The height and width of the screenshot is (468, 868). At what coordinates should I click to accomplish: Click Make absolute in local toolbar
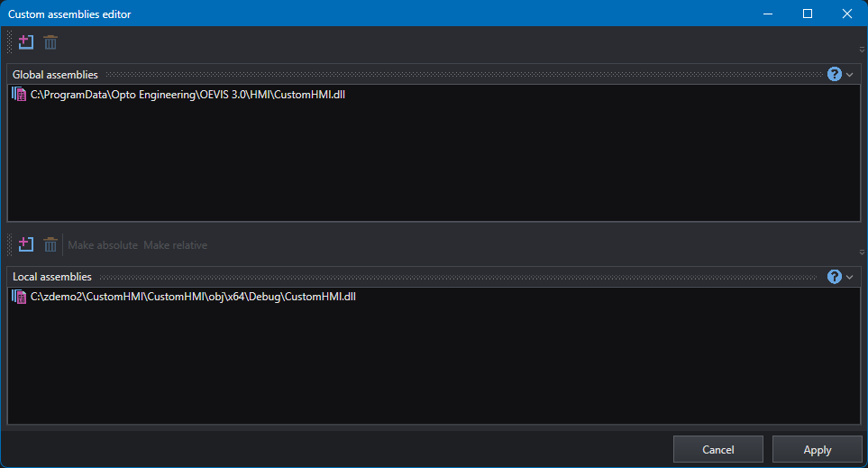point(103,244)
